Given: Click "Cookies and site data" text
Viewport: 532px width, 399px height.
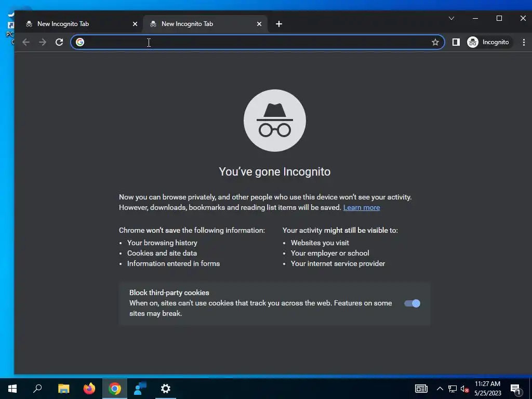Looking at the screenshot, I should click(162, 253).
